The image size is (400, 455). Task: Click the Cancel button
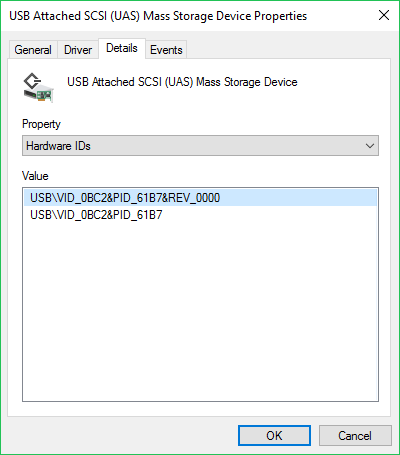tap(355, 435)
